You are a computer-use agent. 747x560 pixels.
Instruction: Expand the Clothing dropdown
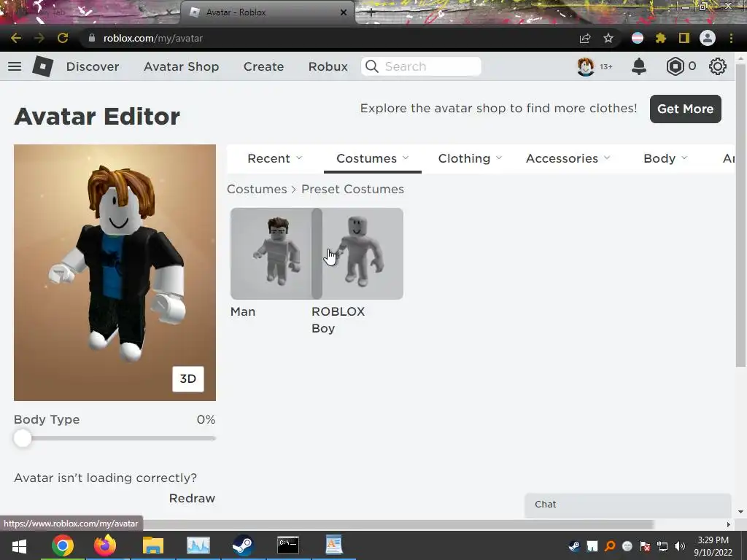[470, 158]
